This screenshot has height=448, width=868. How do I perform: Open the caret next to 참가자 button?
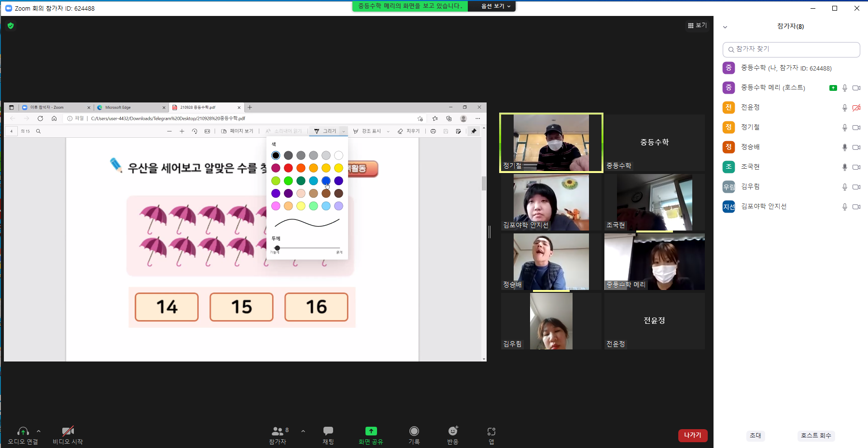(x=303, y=431)
